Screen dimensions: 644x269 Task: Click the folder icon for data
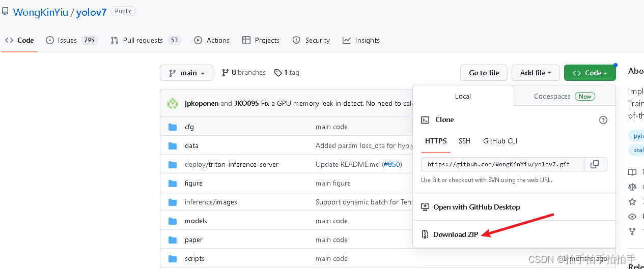[173, 145]
